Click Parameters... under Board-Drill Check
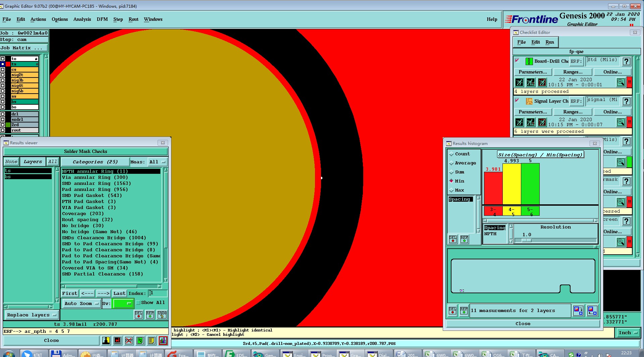This screenshot has height=357, width=644. [x=533, y=72]
